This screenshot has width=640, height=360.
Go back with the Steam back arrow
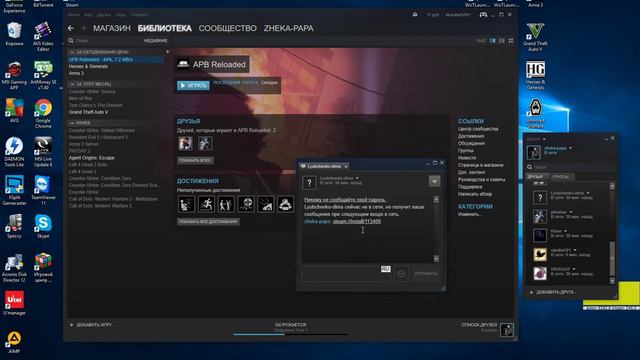pyautogui.click(x=71, y=28)
